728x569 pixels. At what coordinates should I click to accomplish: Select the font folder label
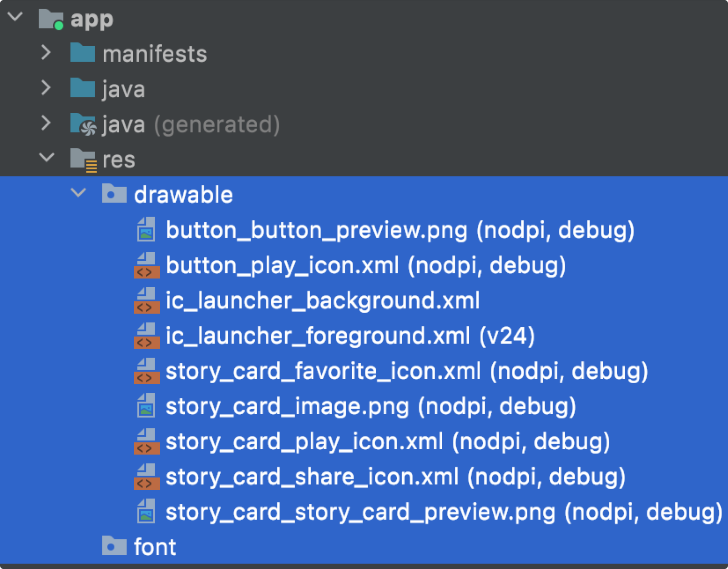click(x=155, y=546)
